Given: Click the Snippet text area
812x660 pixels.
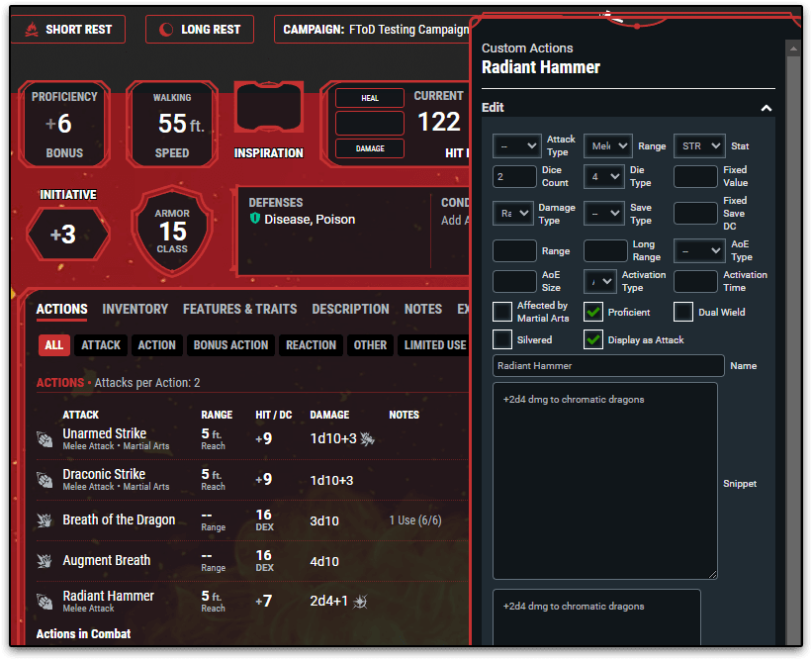Looking at the screenshot, I should coord(605,481).
